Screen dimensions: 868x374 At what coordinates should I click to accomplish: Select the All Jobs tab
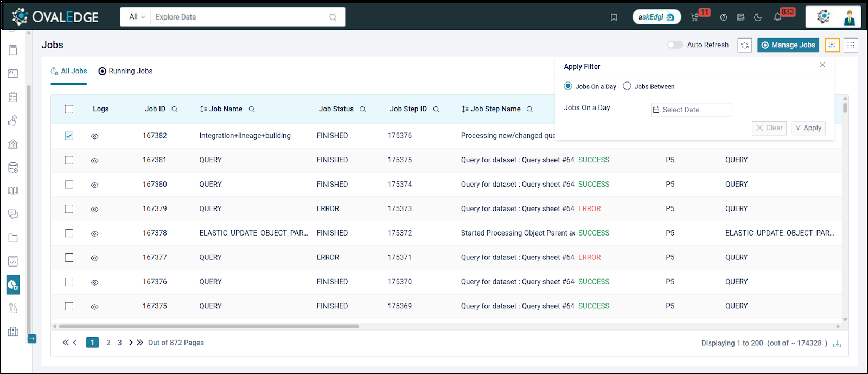click(69, 71)
